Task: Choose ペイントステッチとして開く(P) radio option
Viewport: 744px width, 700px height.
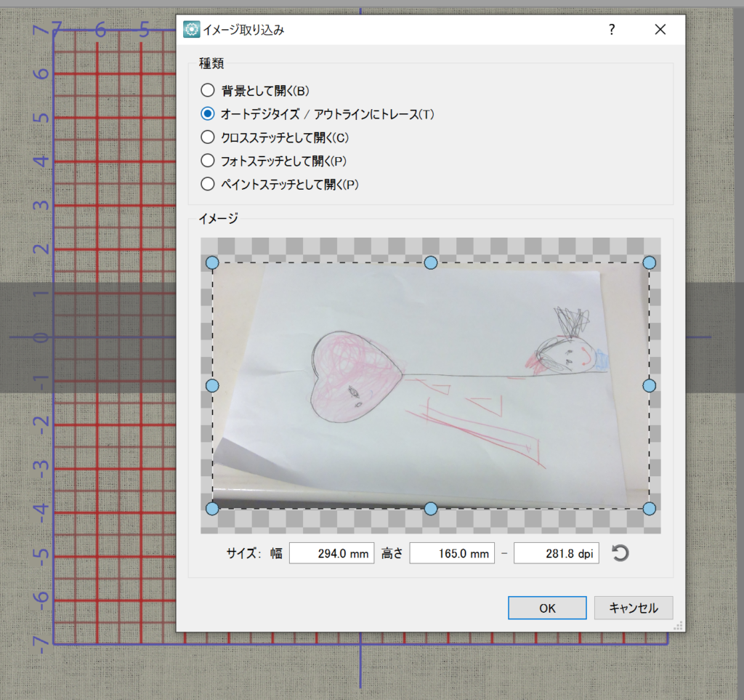Action: [208, 184]
